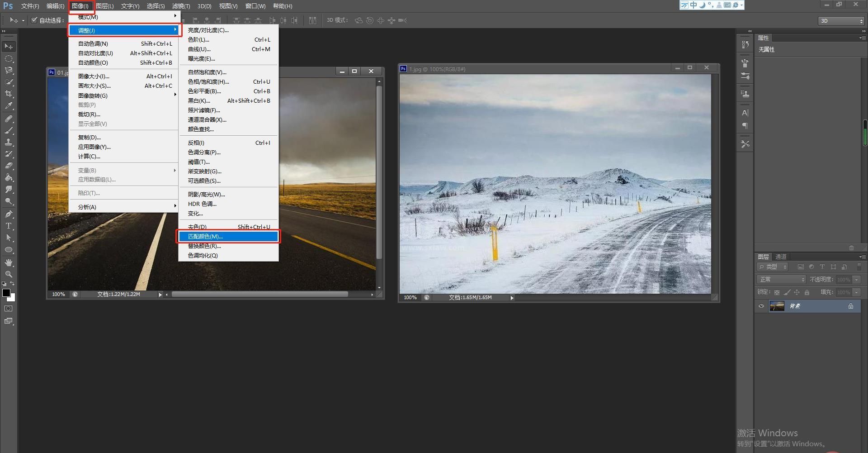The height and width of the screenshot is (453, 868).
Task: Toggle Quick Mask mode icon
Action: click(x=9, y=309)
